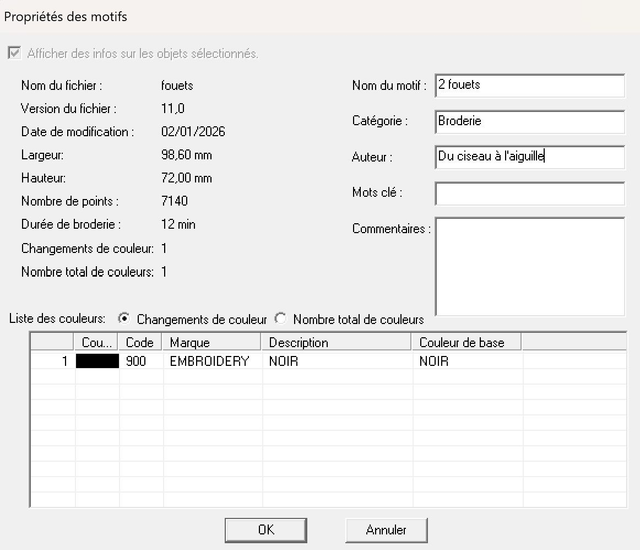Screen dimensions: 640x550
Task: Focus the Catégorie input field
Action: (529, 121)
